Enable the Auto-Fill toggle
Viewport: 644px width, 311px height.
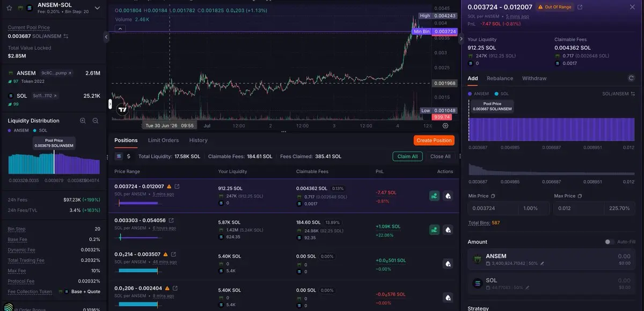(609, 242)
